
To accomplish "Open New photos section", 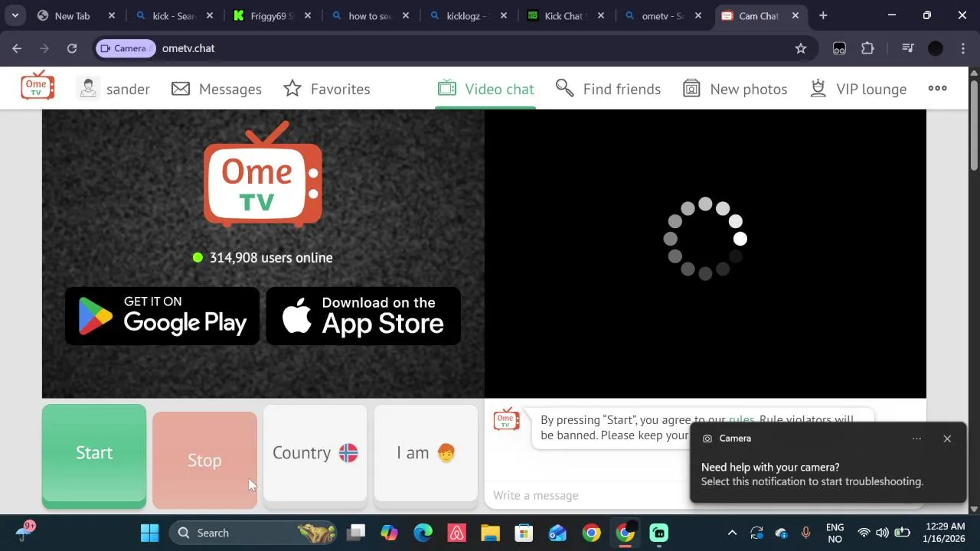I will pyautogui.click(x=735, y=89).
